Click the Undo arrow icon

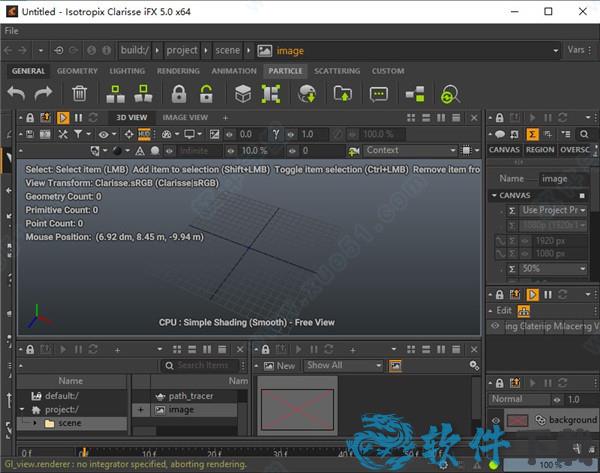16,94
